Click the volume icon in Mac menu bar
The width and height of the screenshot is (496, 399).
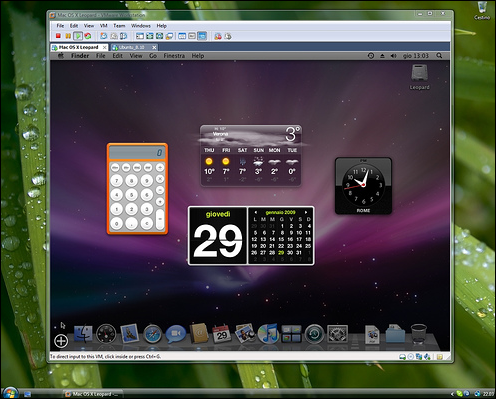pos(393,56)
